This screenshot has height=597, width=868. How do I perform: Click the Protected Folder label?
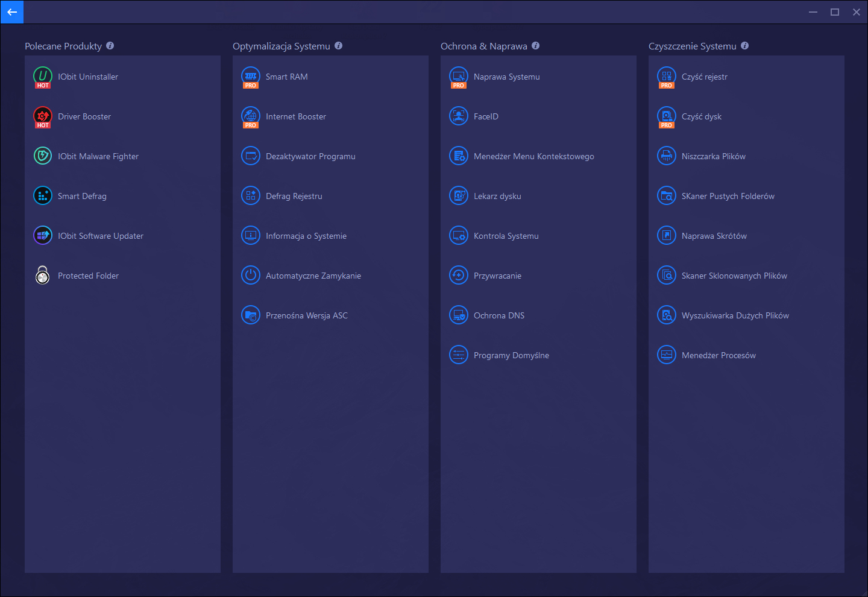(x=88, y=276)
